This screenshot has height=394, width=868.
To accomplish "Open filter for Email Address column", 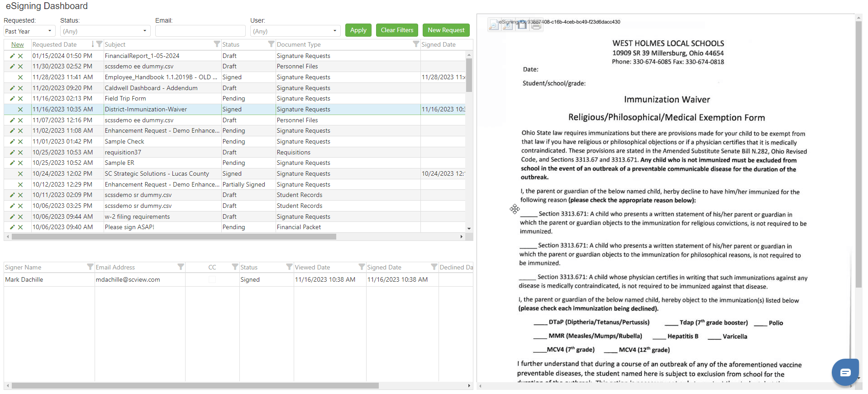I will pyautogui.click(x=181, y=267).
